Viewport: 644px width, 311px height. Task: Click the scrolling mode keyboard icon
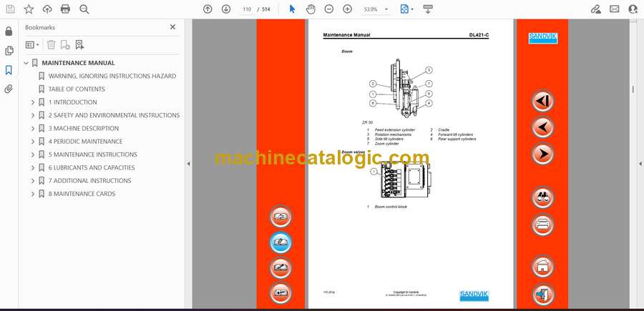428,9
